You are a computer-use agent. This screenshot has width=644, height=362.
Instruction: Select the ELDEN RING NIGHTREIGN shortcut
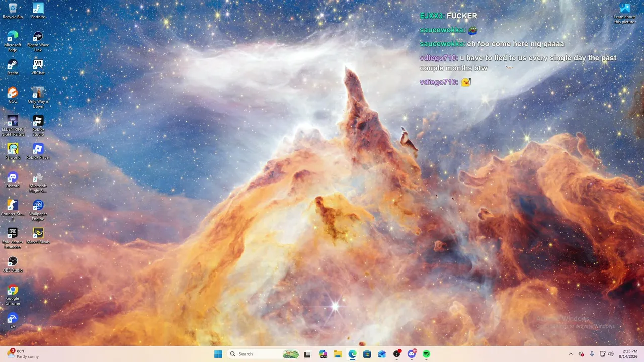[x=13, y=126]
